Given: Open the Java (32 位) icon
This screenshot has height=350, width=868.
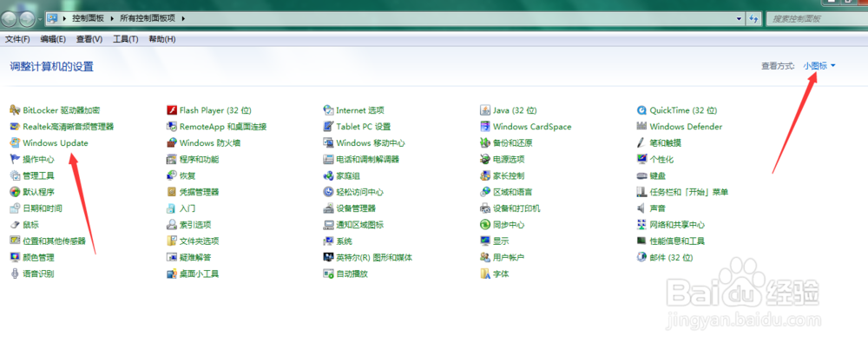Looking at the screenshot, I should coord(485,110).
